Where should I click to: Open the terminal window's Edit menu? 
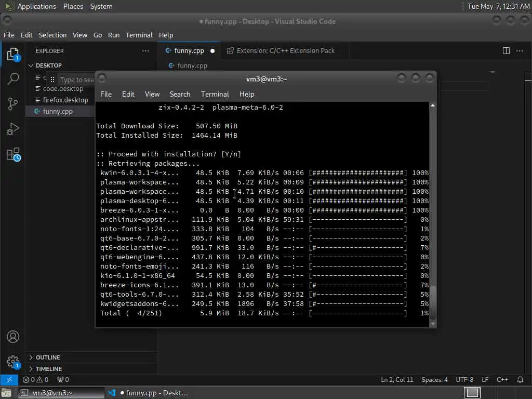[x=128, y=95]
